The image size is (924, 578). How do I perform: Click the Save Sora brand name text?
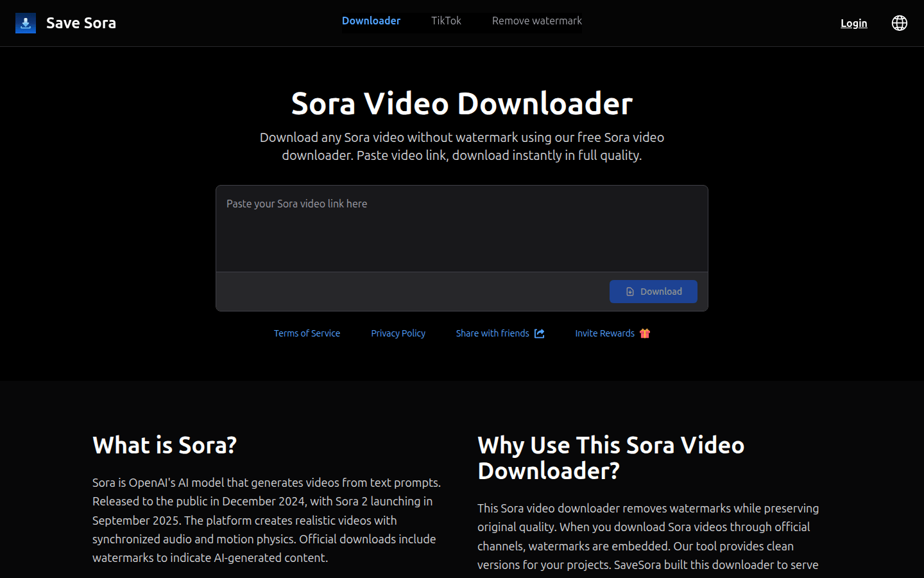pyautogui.click(x=81, y=22)
